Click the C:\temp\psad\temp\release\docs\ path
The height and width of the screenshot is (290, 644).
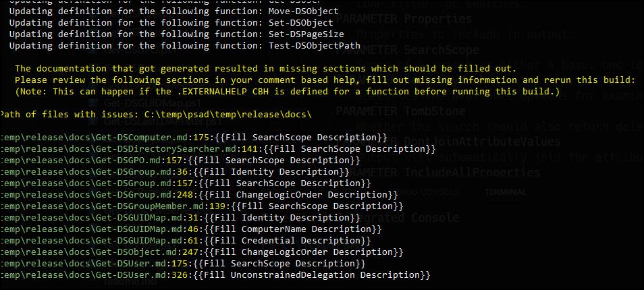click(223, 113)
